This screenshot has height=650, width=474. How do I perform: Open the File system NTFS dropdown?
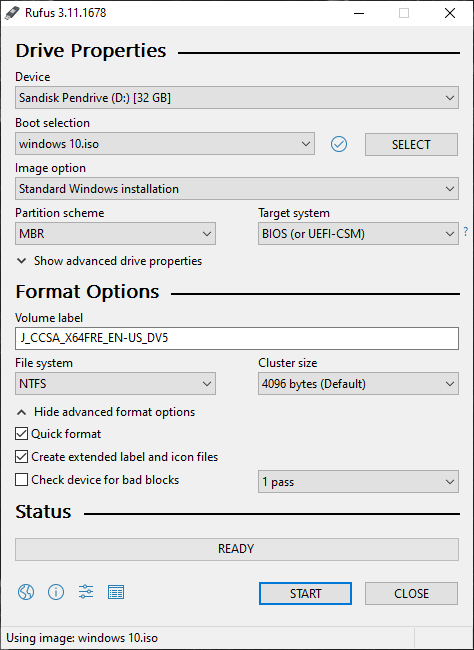[115, 384]
